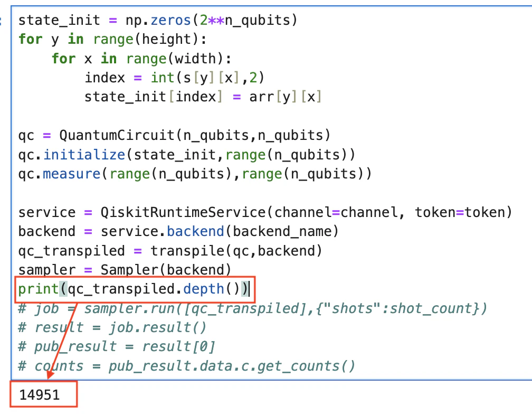Click the commented '# counts = pub_result.data.c.get_counts()' line

tap(187, 366)
